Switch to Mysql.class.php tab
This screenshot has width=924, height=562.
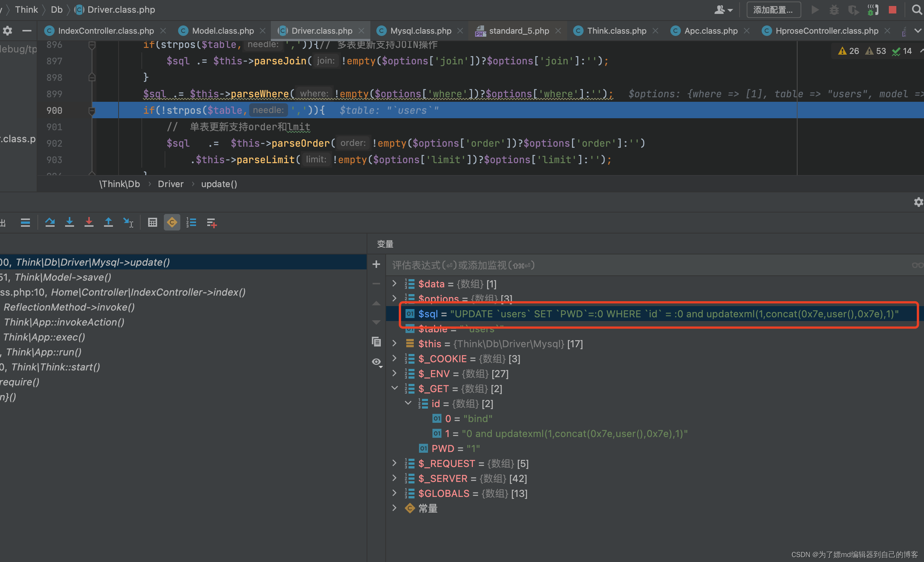click(x=420, y=31)
